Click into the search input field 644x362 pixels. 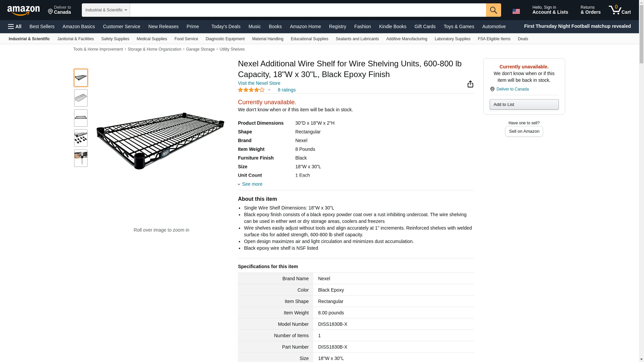308,10
